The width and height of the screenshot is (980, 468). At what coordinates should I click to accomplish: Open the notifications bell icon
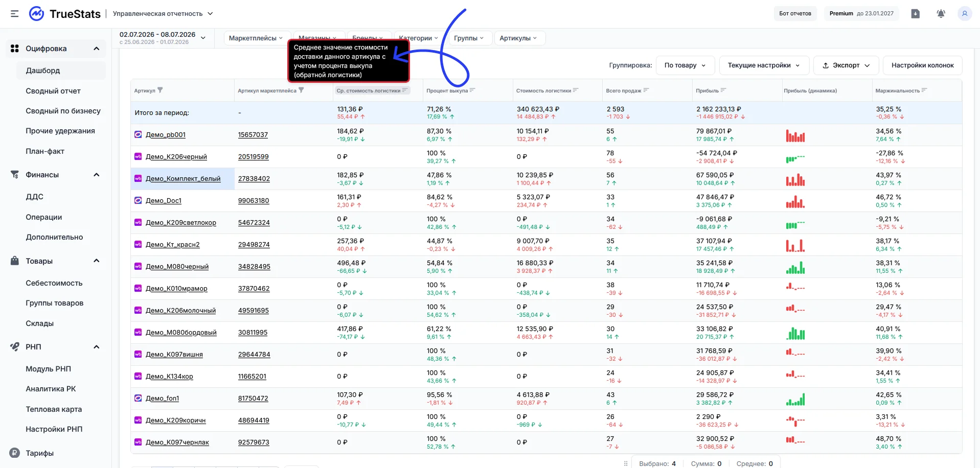pos(941,14)
